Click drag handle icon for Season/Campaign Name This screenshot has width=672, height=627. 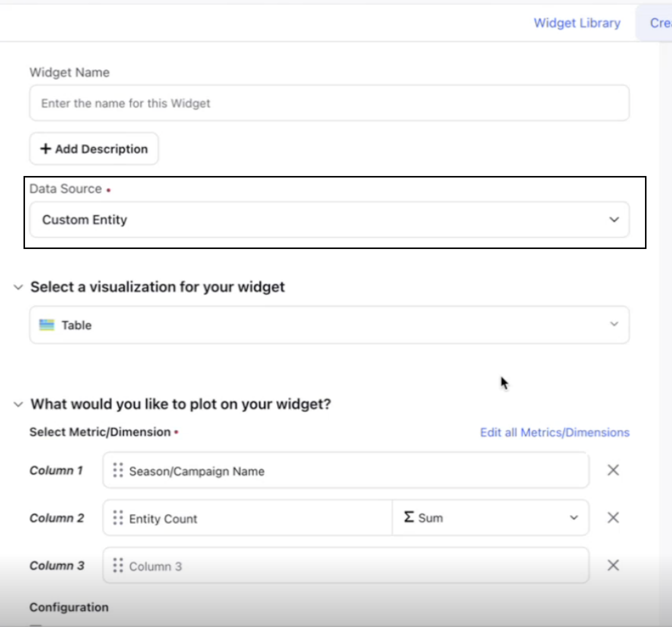click(x=118, y=470)
